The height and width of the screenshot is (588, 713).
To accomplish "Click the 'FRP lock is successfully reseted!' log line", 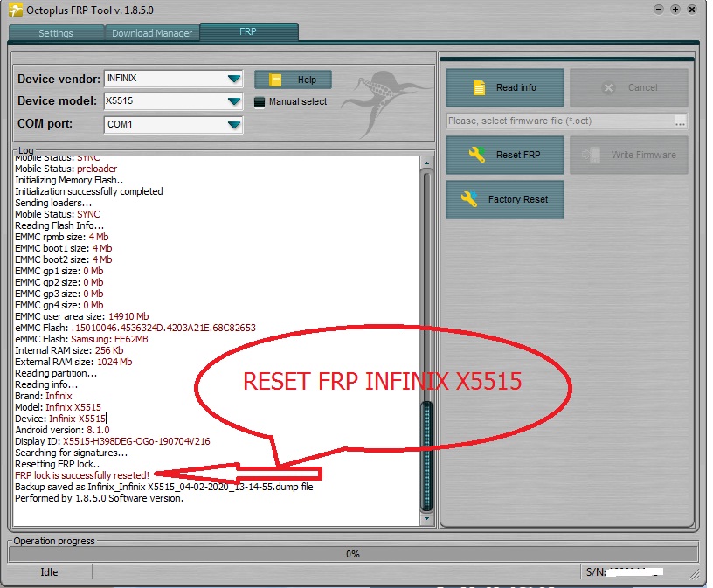I will pos(82,475).
